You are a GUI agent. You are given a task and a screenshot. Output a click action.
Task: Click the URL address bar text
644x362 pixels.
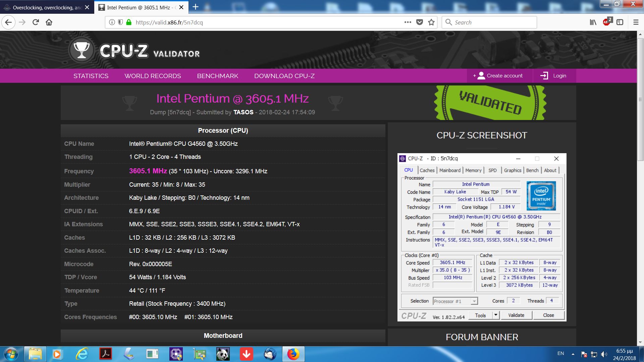click(169, 22)
